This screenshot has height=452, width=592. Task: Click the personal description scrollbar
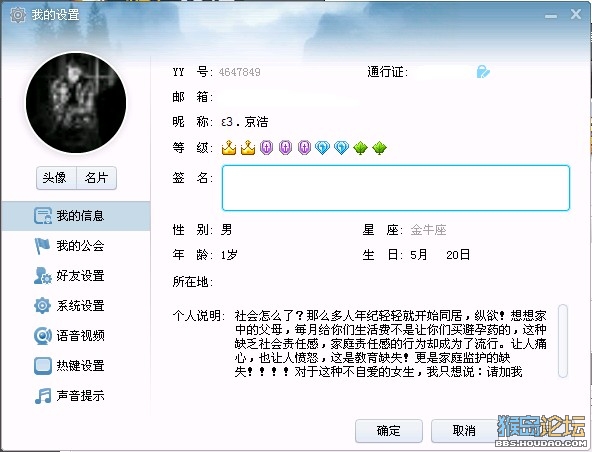coord(563,341)
